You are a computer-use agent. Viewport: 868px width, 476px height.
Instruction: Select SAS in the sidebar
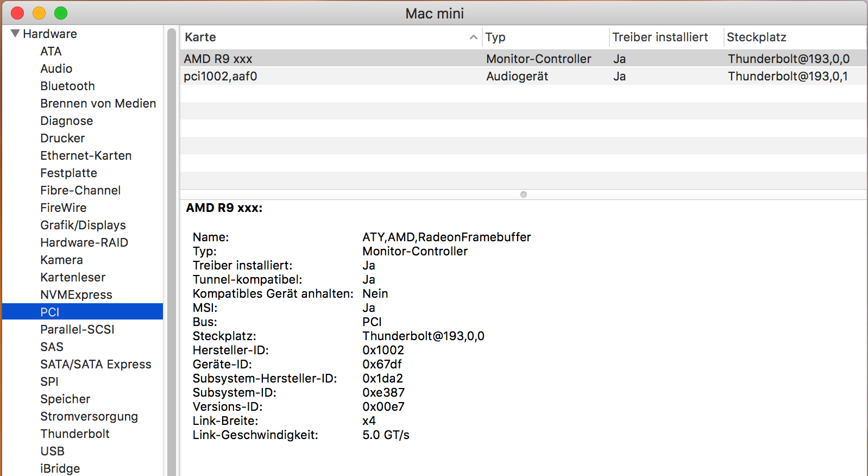tap(52, 347)
